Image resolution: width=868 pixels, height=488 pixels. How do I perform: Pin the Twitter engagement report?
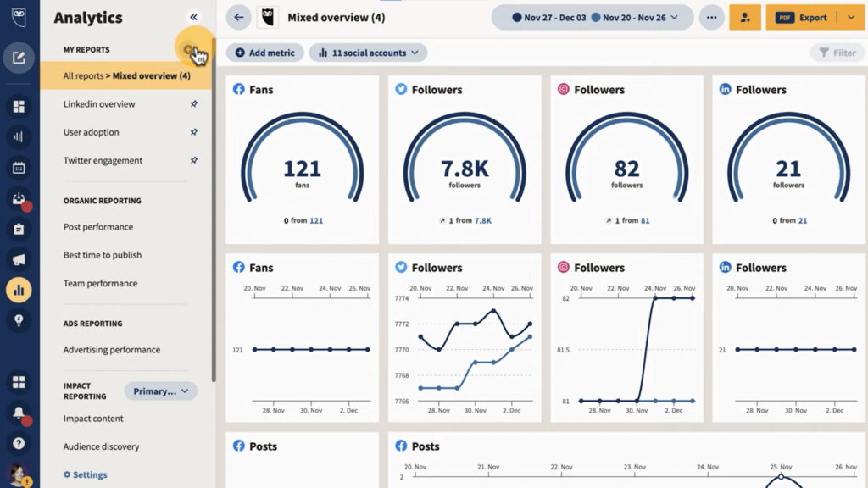click(x=194, y=160)
